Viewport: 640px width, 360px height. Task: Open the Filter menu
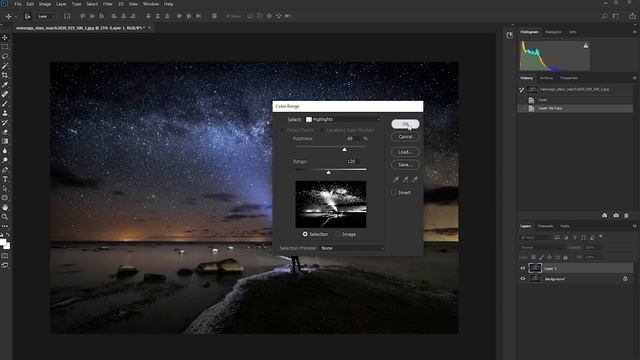point(108,4)
